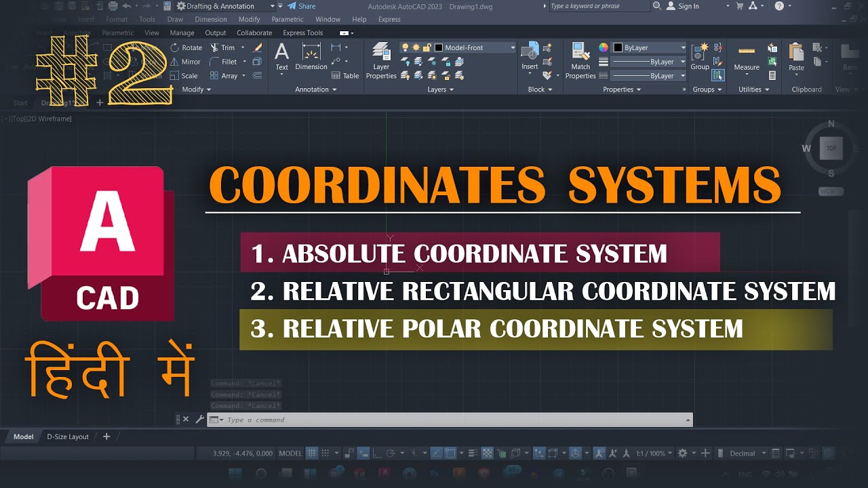Toggle Object Snap Tracking in status bar

point(437,453)
